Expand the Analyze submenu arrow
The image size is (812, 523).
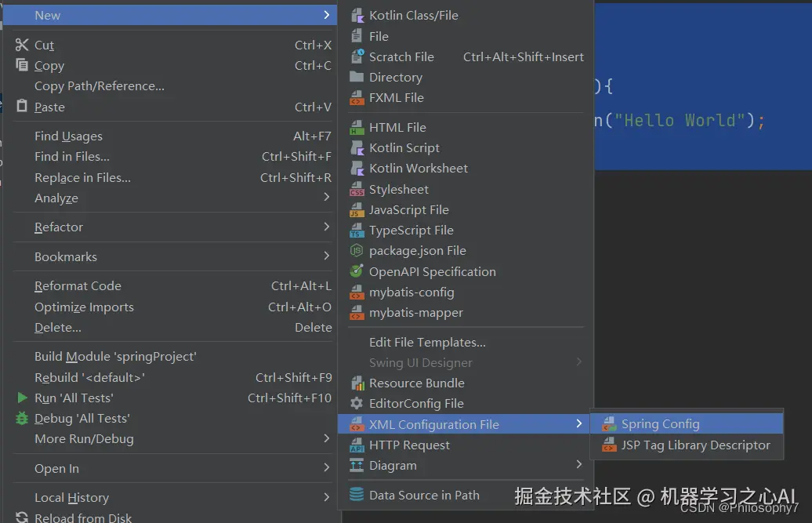[x=326, y=197]
